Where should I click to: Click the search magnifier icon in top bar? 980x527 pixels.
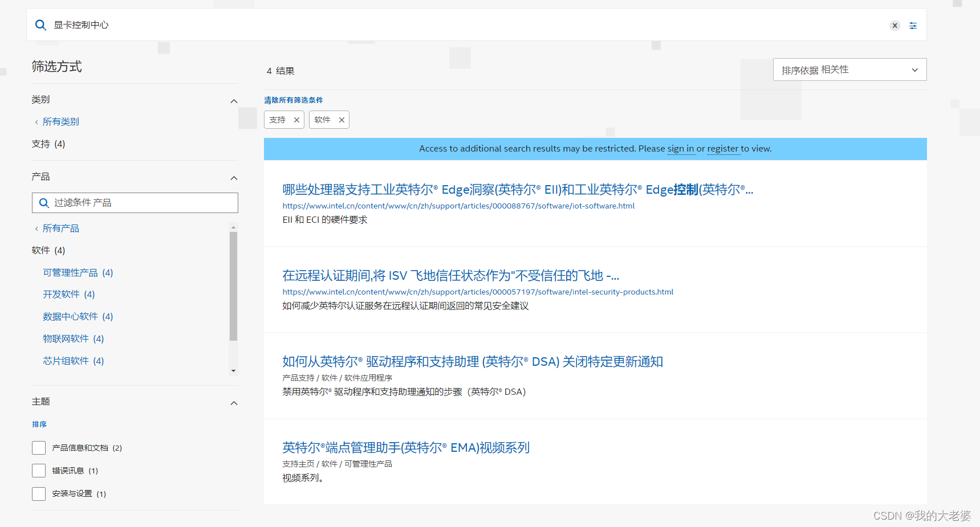click(x=40, y=25)
